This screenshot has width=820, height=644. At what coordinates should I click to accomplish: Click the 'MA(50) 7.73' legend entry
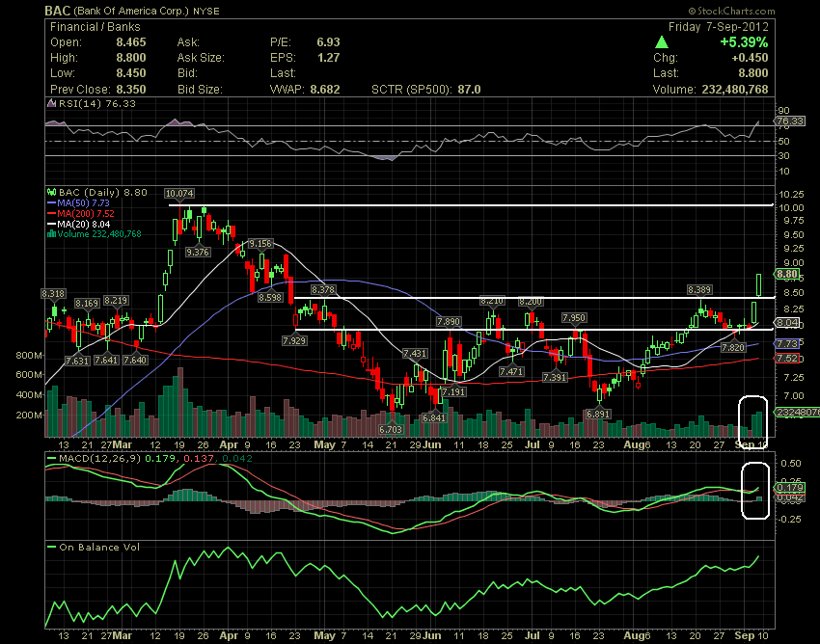(84, 202)
